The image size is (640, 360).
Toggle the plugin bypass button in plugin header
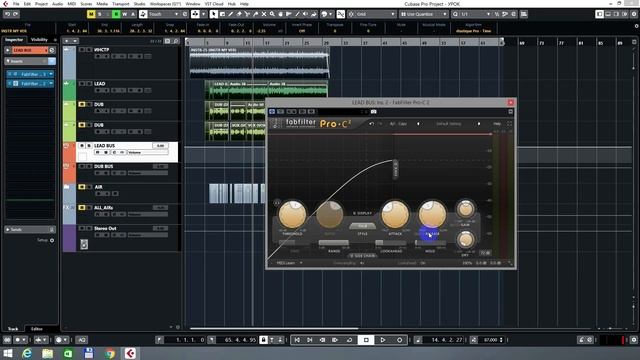pyautogui.click(x=272, y=112)
